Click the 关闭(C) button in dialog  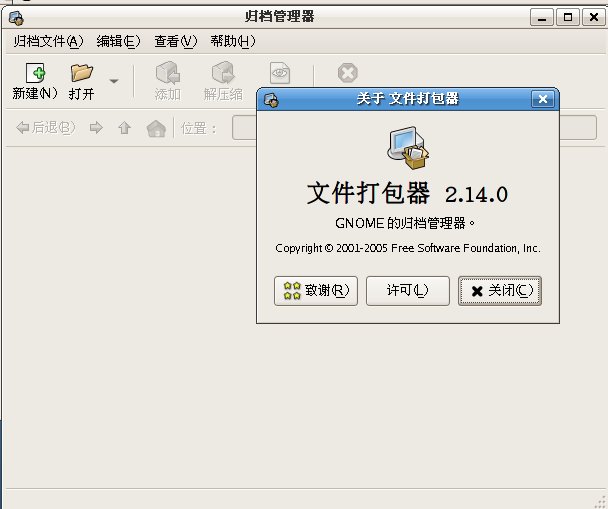point(499,291)
